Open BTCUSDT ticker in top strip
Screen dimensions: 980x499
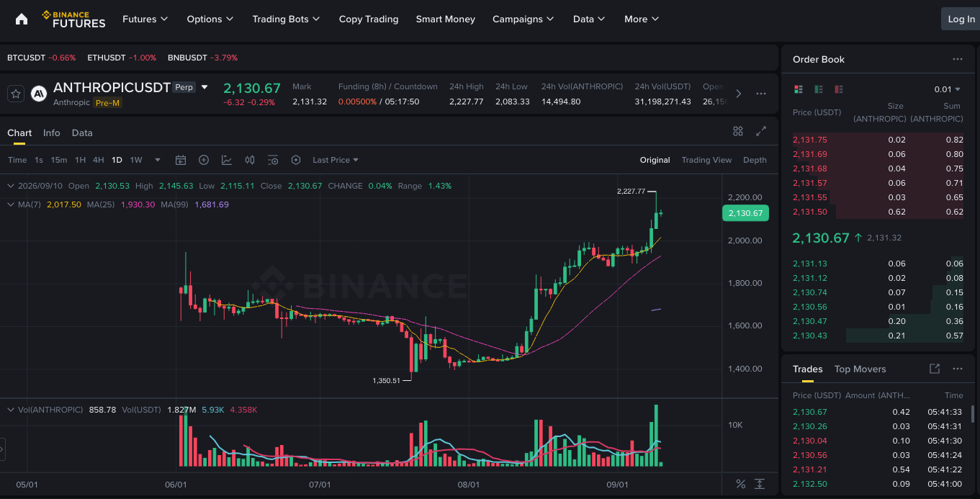[x=41, y=58]
